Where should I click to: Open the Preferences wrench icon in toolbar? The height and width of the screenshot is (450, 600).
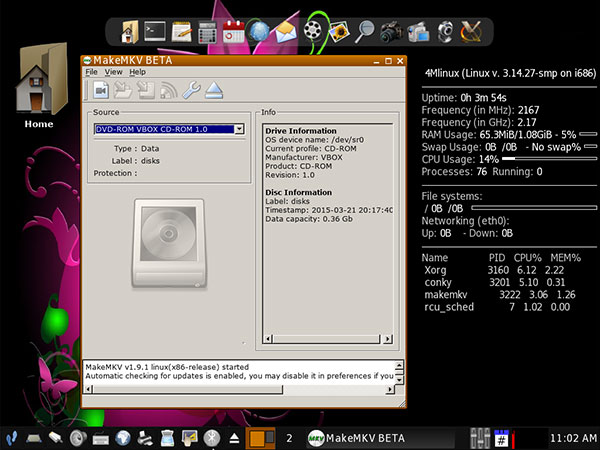coord(191,90)
